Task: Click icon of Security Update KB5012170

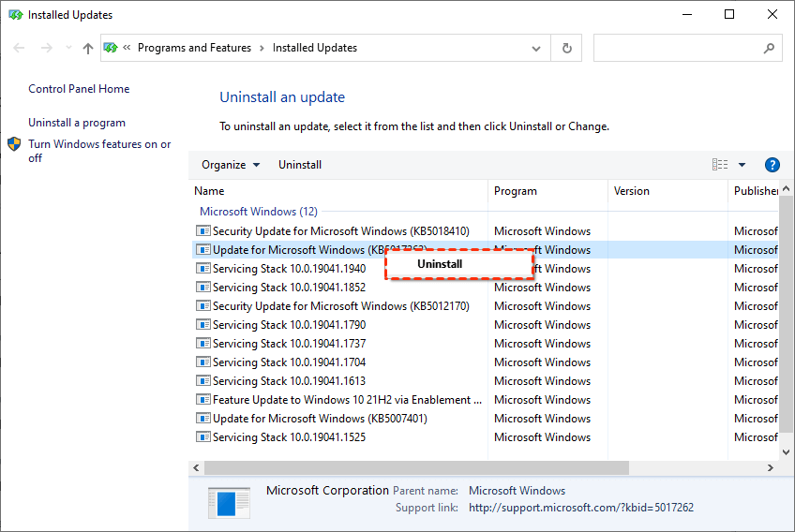Action: (x=203, y=306)
